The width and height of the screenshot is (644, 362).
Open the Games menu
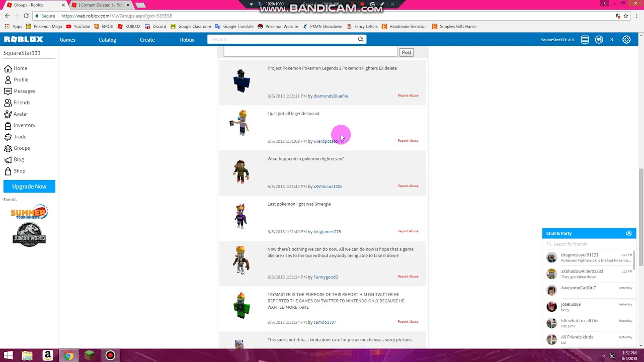click(67, 40)
